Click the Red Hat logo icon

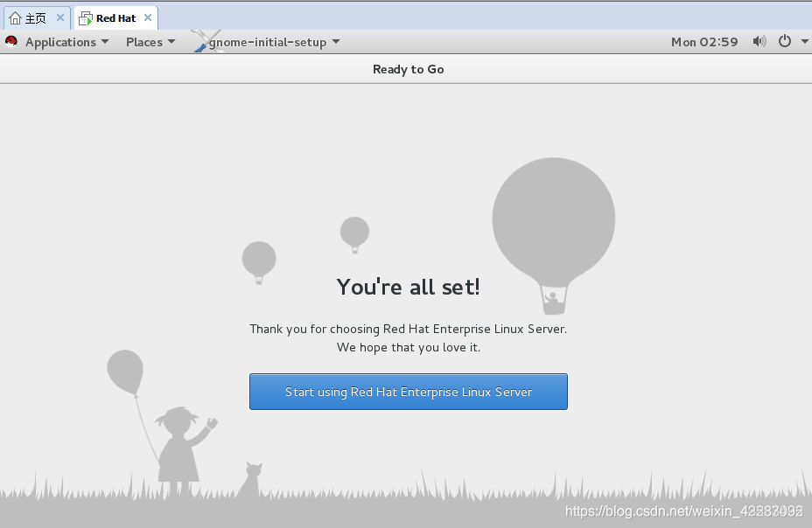(x=11, y=41)
